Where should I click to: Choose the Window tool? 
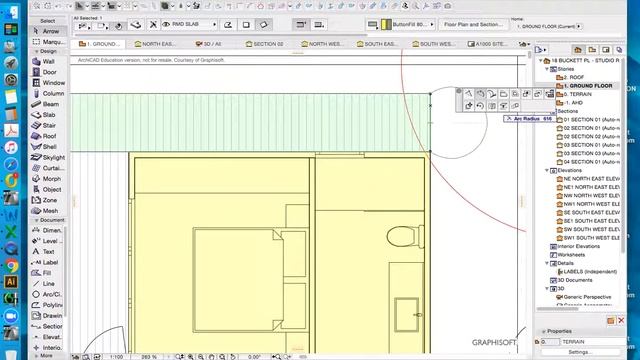coord(48,82)
